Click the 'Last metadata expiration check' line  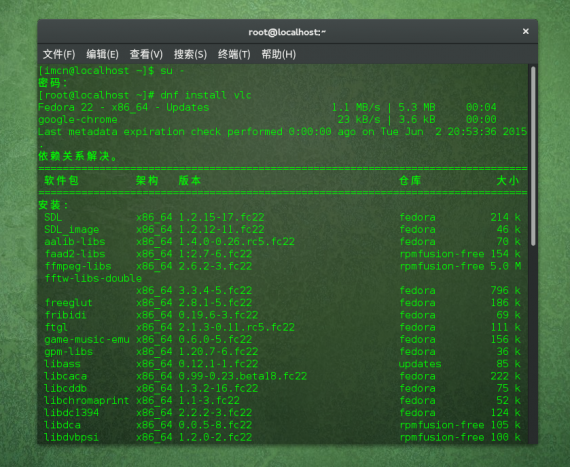tap(282, 132)
